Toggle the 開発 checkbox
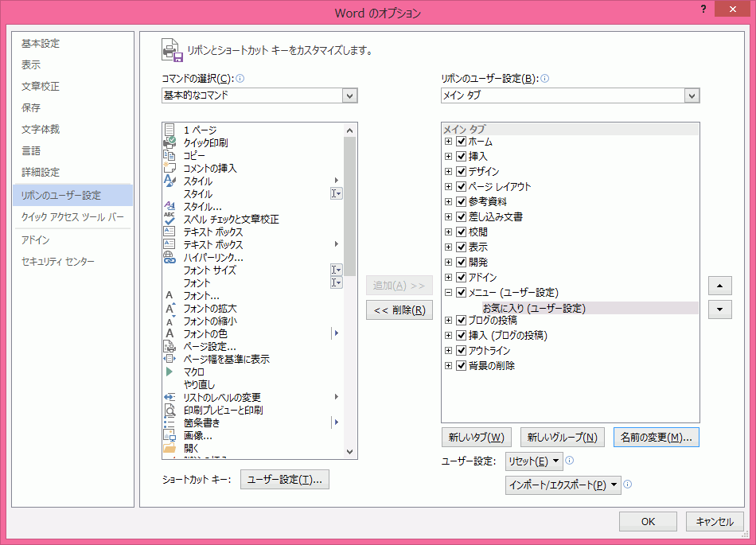This screenshot has height=545, width=756. (x=461, y=262)
